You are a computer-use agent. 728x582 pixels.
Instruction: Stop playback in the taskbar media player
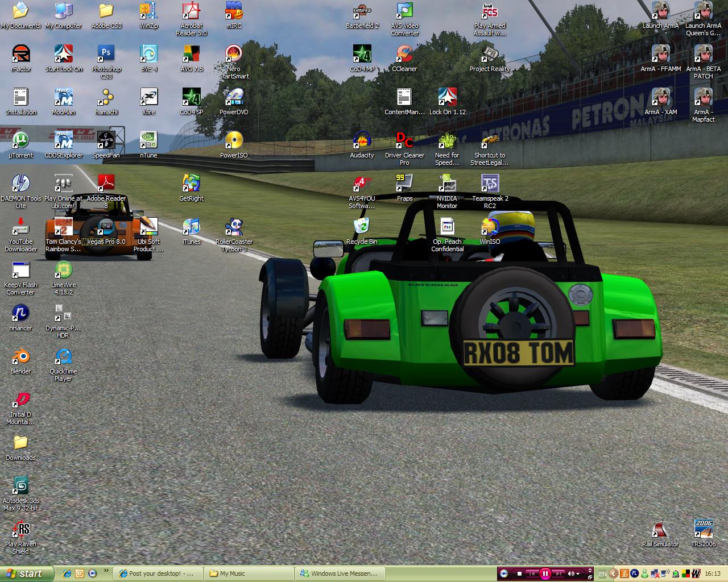coord(519,573)
